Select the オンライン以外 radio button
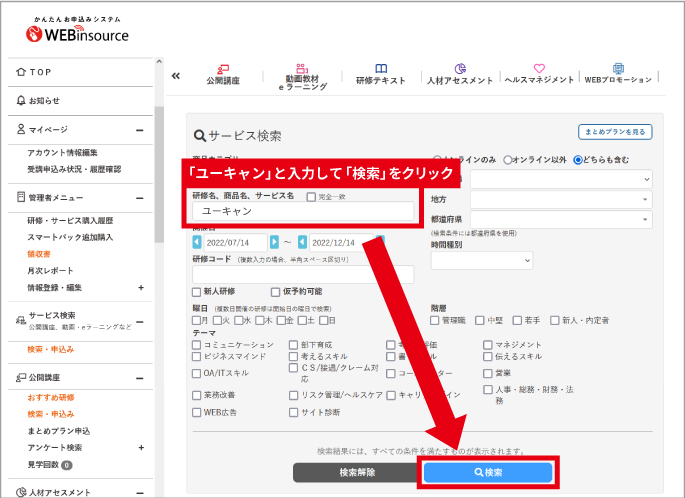Image resolution: width=685 pixels, height=498 pixels. 507,160
